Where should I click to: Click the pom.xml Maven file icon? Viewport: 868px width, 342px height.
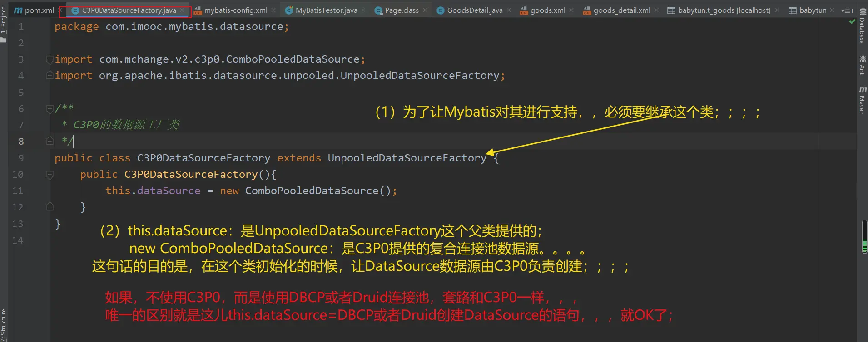click(x=18, y=10)
